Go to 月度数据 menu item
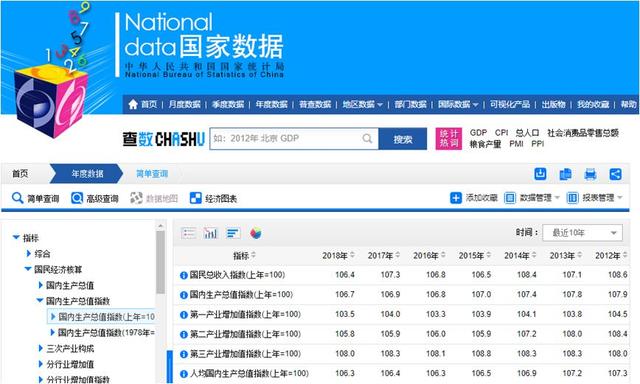This screenshot has width=640, height=384. (x=184, y=104)
